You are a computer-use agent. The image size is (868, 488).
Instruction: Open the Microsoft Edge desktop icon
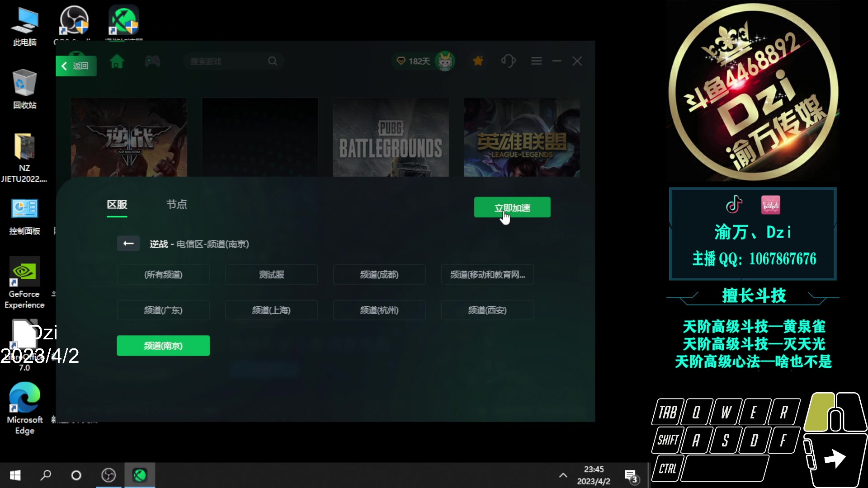24,408
